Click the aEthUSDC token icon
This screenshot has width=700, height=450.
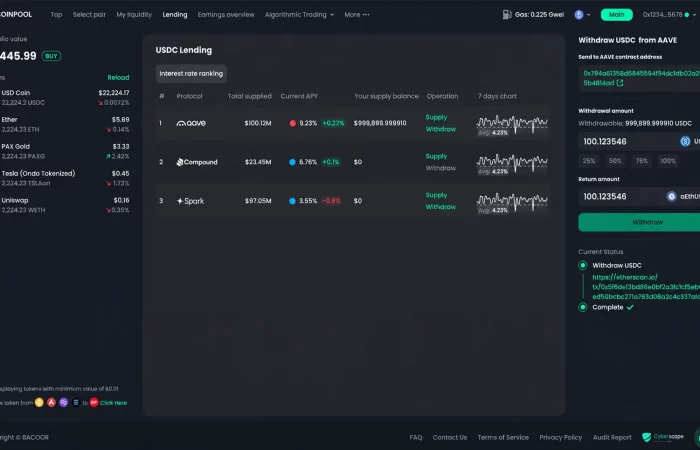pyautogui.click(x=671, y=196)
